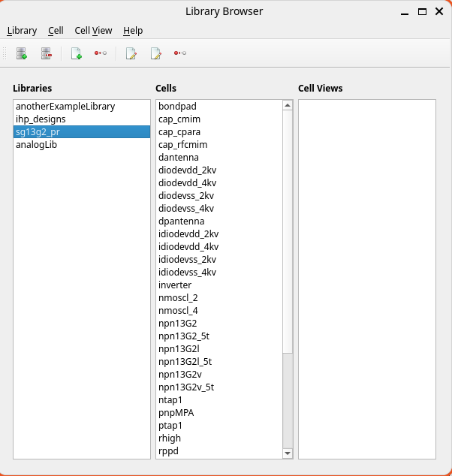The width and height of the screenshot is (452, 476).
Task: Click the second page-with-pencil toolbar icon
Action: 155,53
